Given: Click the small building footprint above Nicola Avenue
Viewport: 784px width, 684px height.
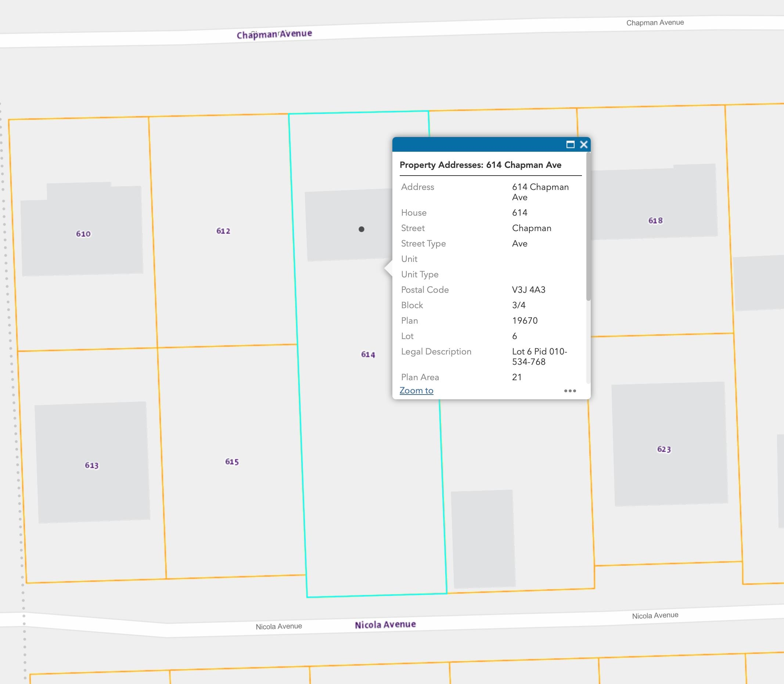Looking at the screenshot, I should (483, 539).
